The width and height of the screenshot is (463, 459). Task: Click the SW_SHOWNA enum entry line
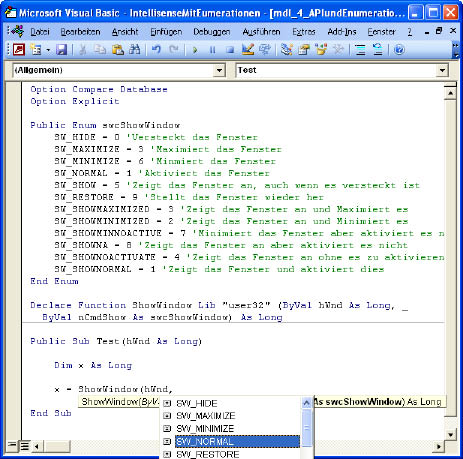pos(231,245)
